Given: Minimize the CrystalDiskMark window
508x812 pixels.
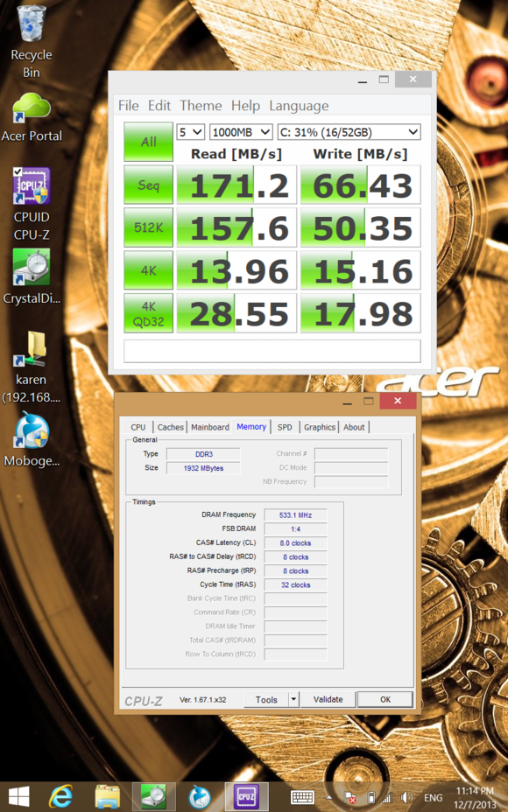Looking at the screenshot, I should tap(363, 80).
